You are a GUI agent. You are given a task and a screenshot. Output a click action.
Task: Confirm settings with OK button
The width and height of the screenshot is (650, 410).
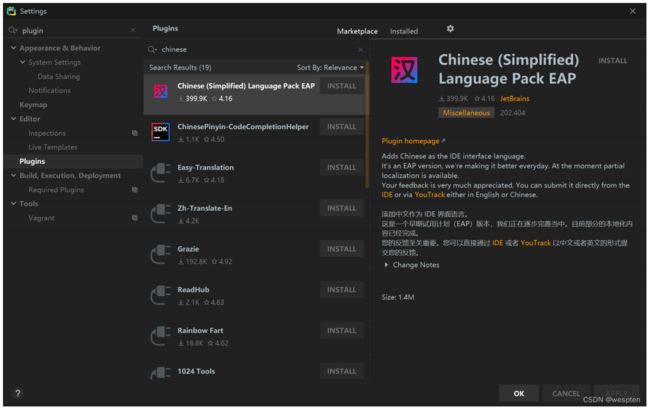click(x=519, y=393)
